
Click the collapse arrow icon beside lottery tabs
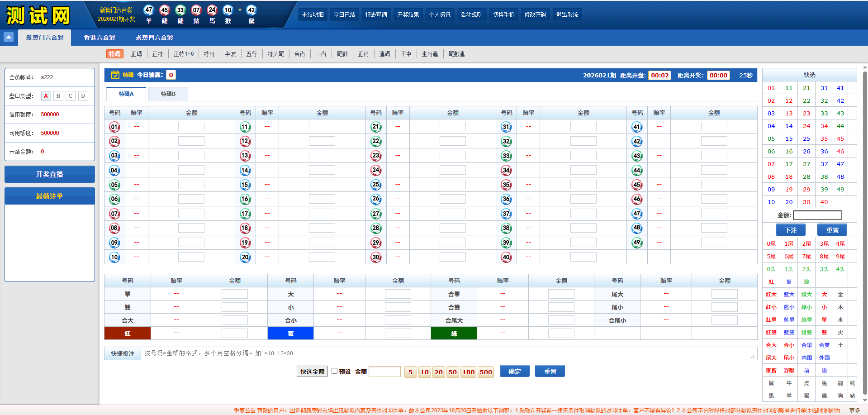(x=9, y=37)
